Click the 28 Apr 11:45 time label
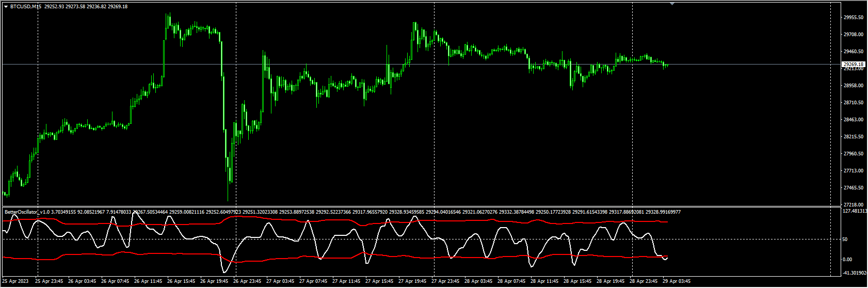This screenshot has height=288, width=868. (544, 281)
